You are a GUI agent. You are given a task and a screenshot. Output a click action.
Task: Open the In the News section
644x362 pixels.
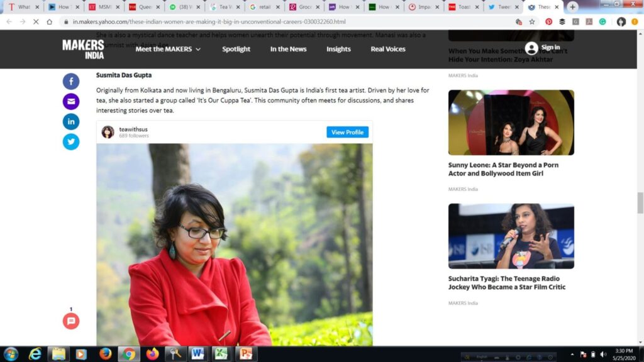point(288,49)
